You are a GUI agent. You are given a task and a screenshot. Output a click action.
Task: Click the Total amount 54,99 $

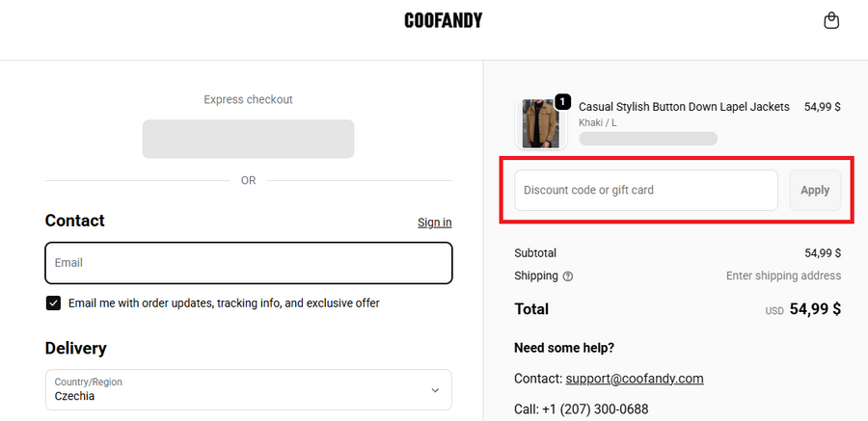click(x=815, y=309)
